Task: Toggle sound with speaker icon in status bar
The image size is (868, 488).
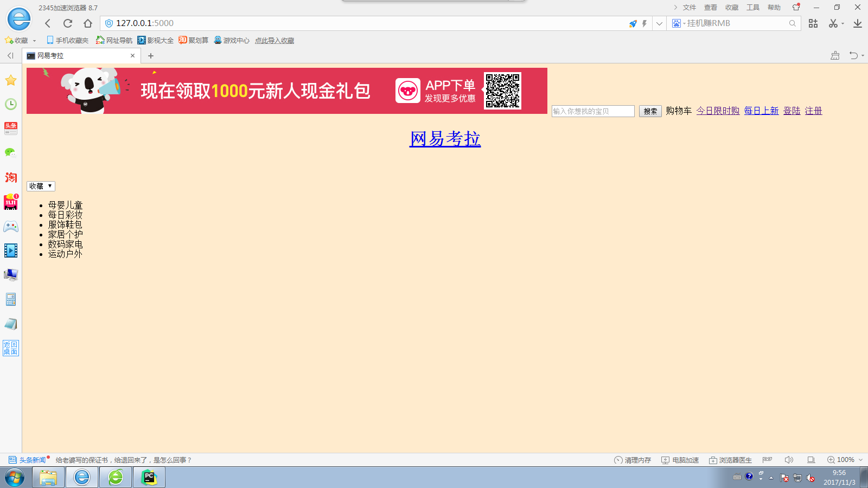Action: click(789, 460)
